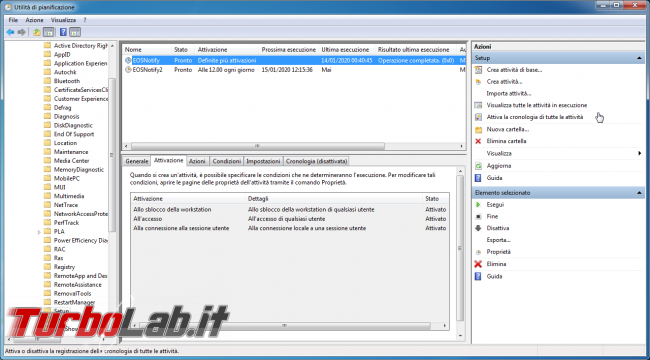Click the green Esegui play icon
This screenshot has width=650, height=360.
coord(478,204)
